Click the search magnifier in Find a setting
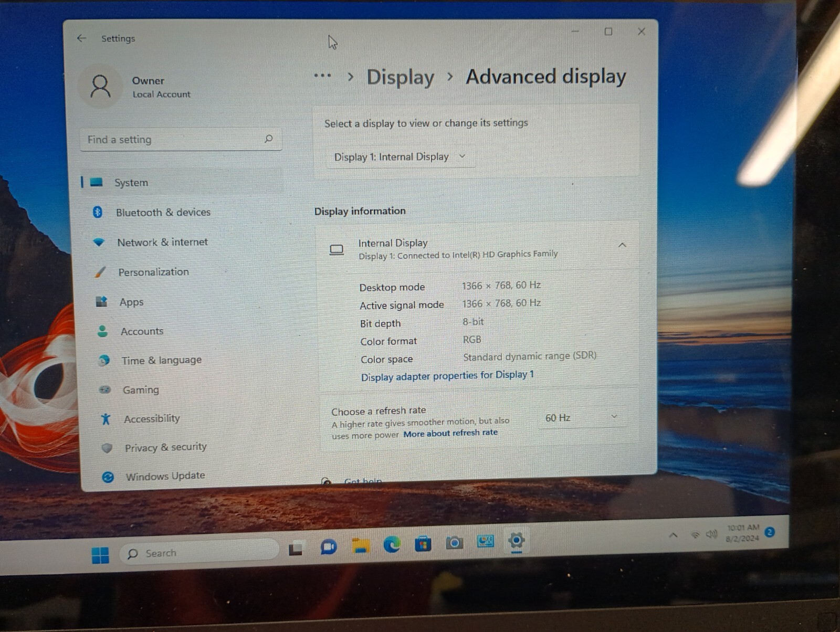This screenshot has height=632, width=840. click(x=268, y=139)
